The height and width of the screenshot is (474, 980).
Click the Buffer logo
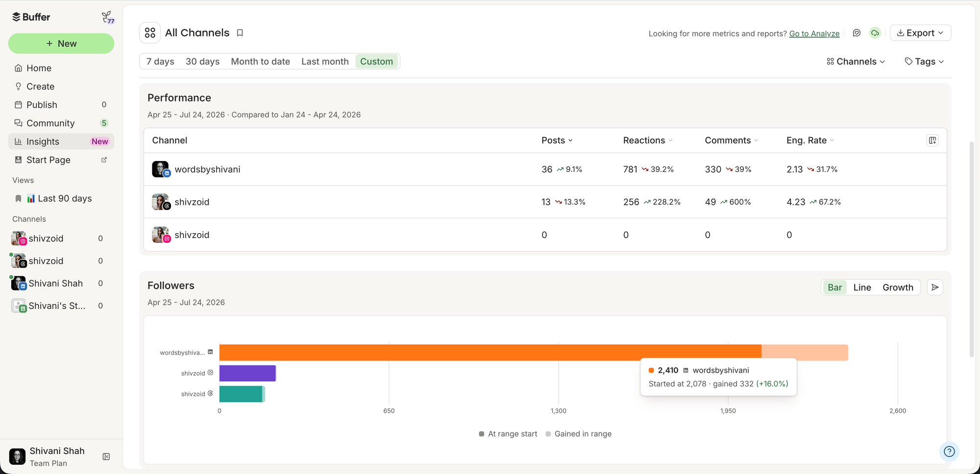31,17
